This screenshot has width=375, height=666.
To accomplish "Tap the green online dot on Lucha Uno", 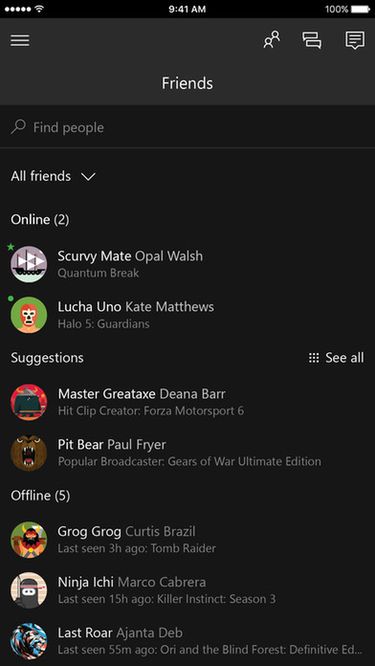I will (11, 299).
